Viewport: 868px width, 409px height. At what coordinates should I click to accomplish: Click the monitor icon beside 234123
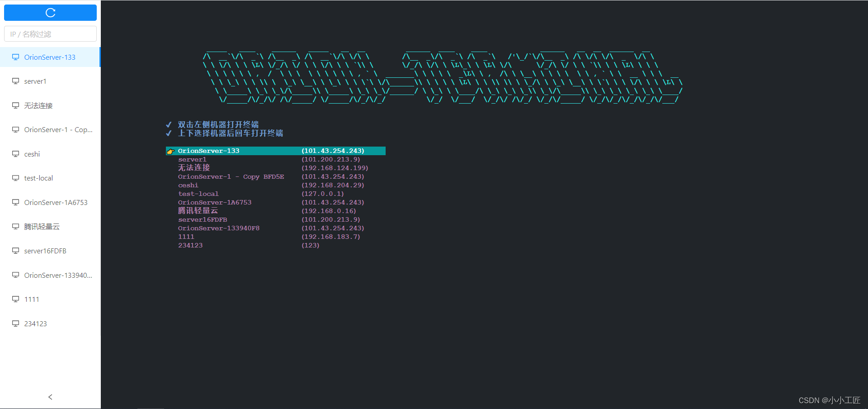(16, 323)
